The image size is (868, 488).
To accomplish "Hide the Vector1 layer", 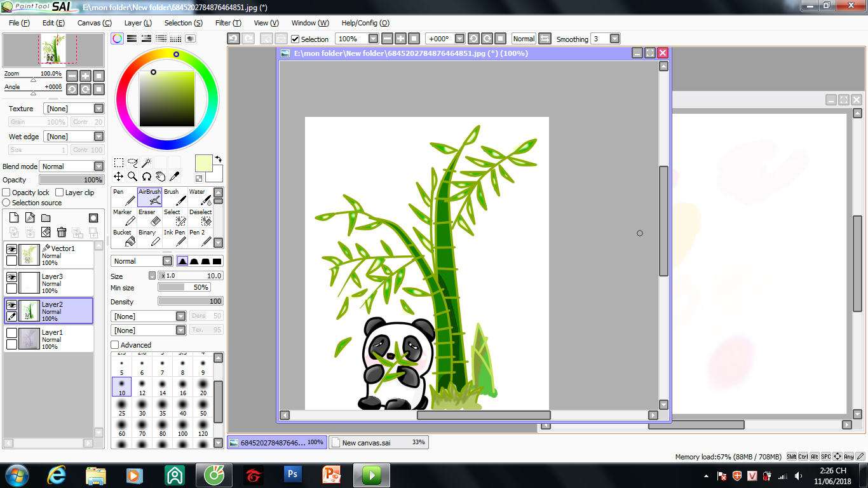I will [x=11, y=249].
